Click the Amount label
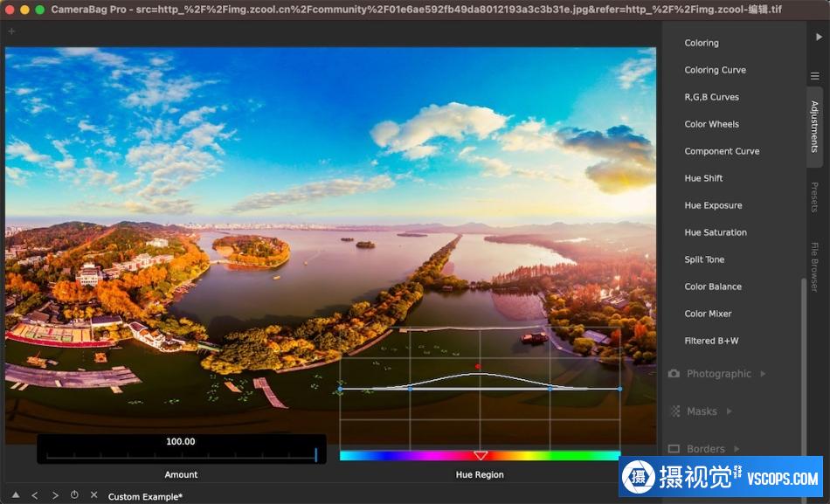 pyautogui.click(x=181, y=475)
